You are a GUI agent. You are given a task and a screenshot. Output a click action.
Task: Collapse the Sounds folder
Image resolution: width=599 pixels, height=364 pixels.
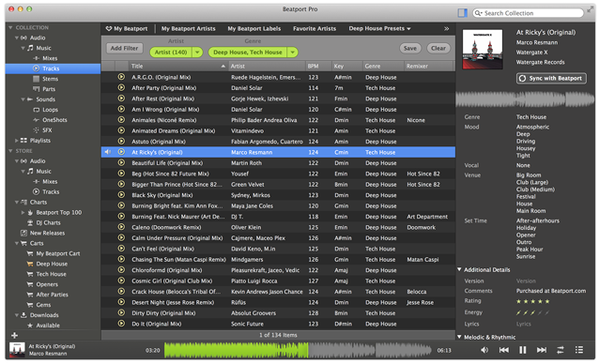point(23,99)
